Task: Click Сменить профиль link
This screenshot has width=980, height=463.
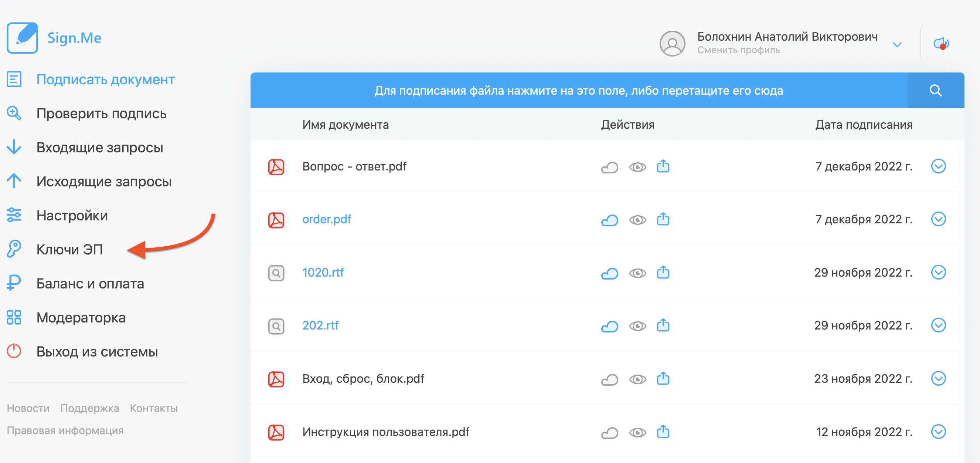Action: [738, 50]
